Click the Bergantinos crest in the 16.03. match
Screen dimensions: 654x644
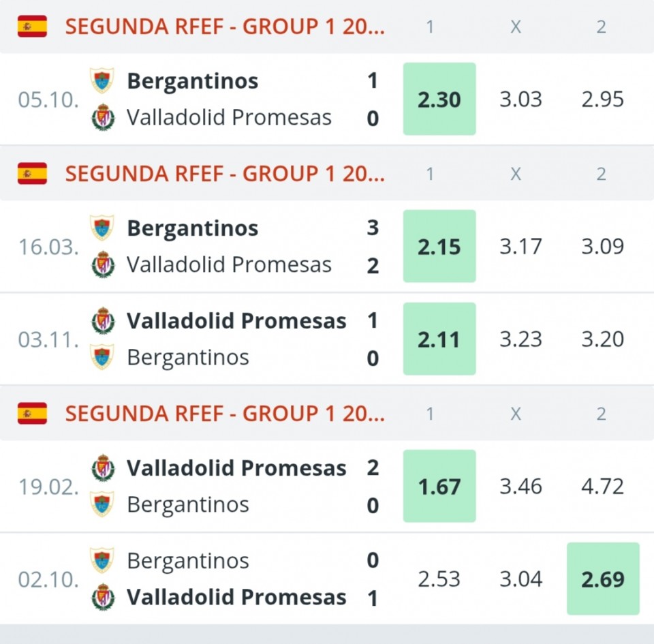[102, 228]
